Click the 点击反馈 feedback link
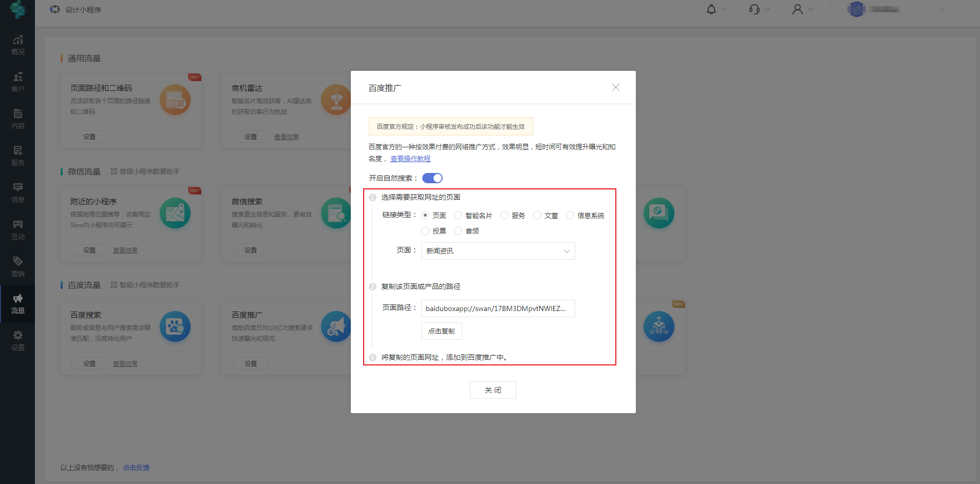The image size is (980, 484). point(136,468)
